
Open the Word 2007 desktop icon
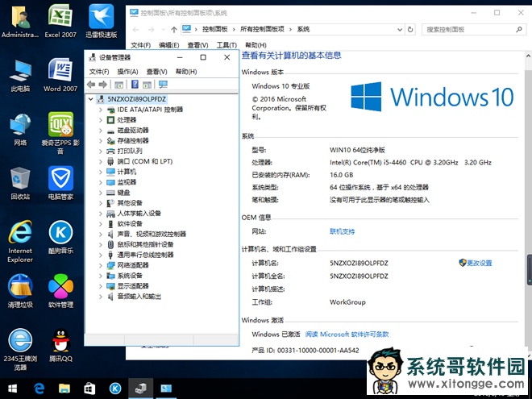[x=60, y=75]
